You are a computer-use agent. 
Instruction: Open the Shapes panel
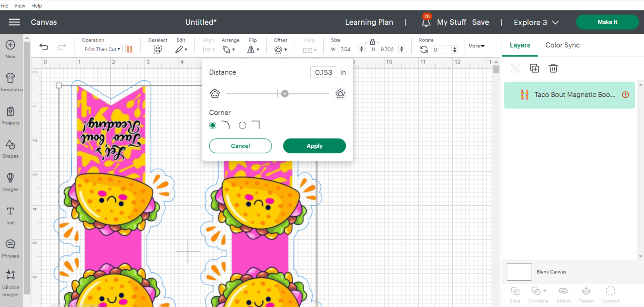(10, 150)
